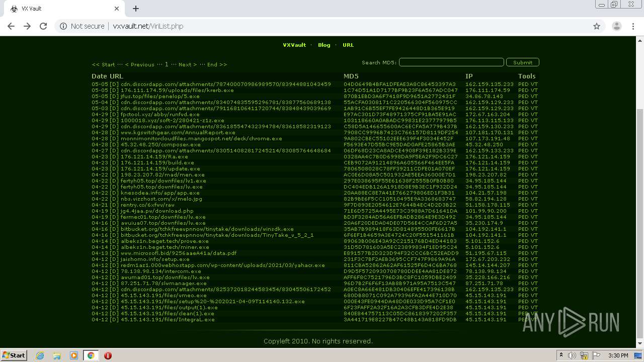Open 45.32.48.250/composer.exe link
The image size is (644, 362).
point(160,144)
